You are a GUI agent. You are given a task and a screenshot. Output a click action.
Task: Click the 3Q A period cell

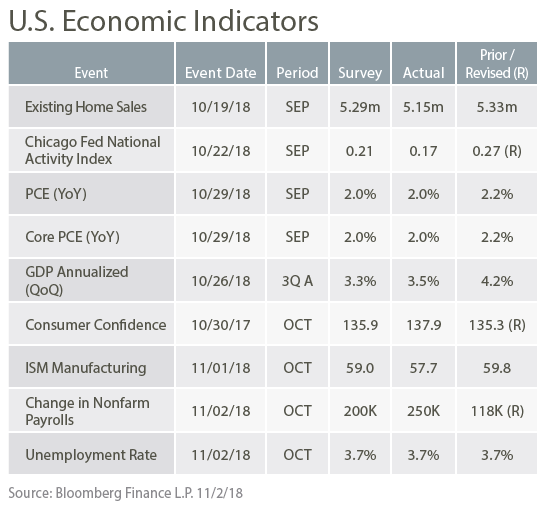click(297, 281)
